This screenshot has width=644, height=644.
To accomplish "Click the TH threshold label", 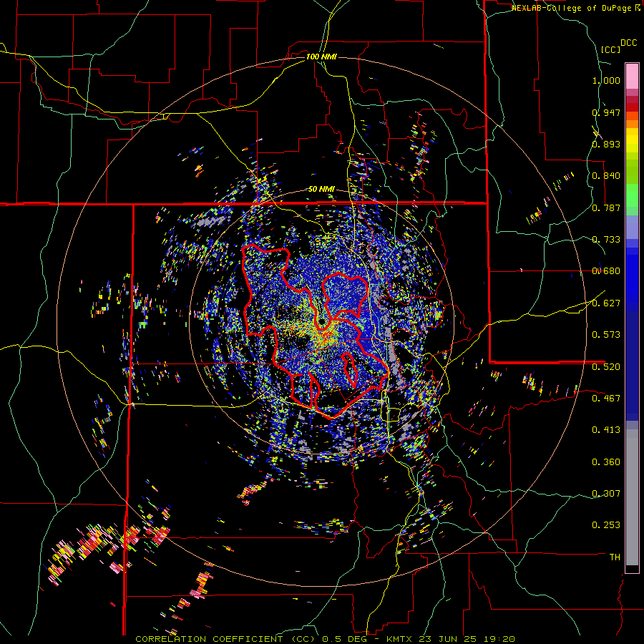I will 615,557.
